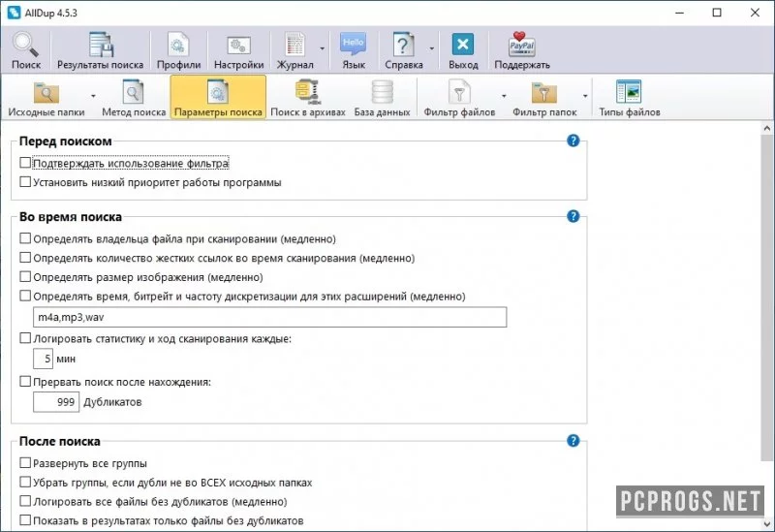Click help icon for Перед поиском group

(x=573, y=141)
